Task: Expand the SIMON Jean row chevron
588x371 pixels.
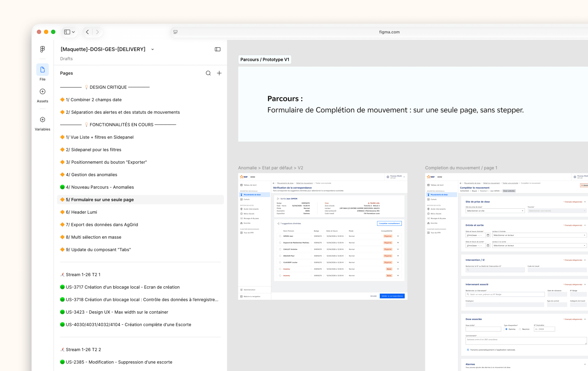Action: [398, 236]
